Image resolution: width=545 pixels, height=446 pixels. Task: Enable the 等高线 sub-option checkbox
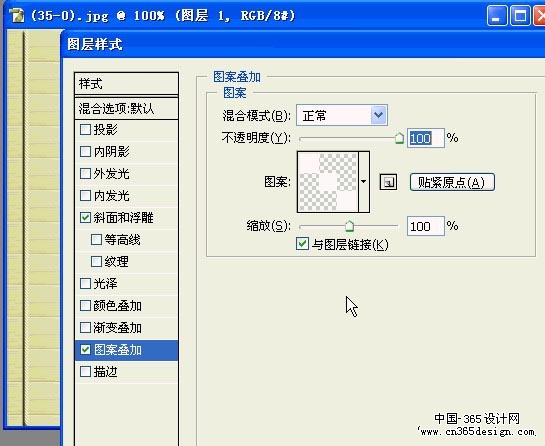click(96, 240)
